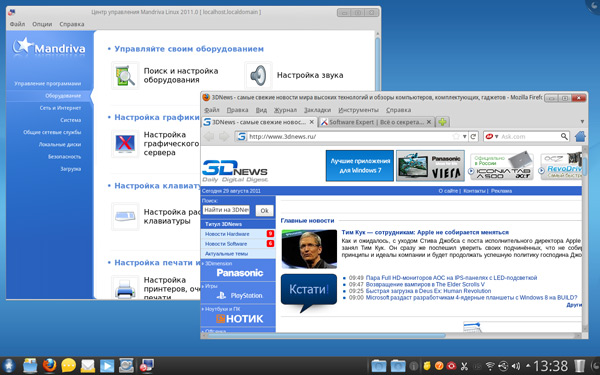Open the Deus Ex: Human Revolution news link
The height and width of the screenshot is (375, 600).
[428, 291]
